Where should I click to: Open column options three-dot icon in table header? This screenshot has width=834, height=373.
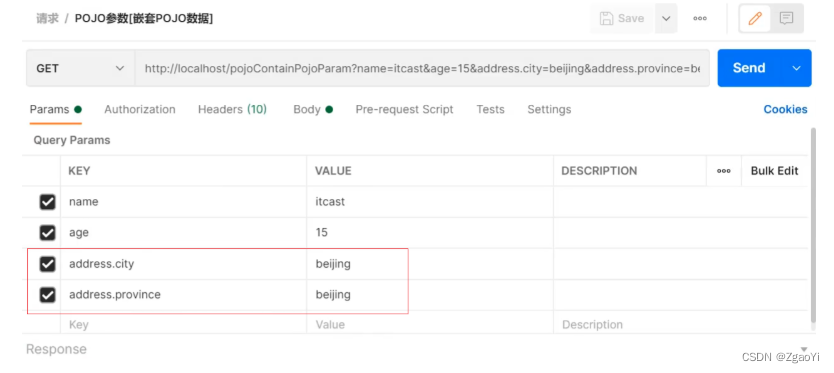tap(723, 171)
